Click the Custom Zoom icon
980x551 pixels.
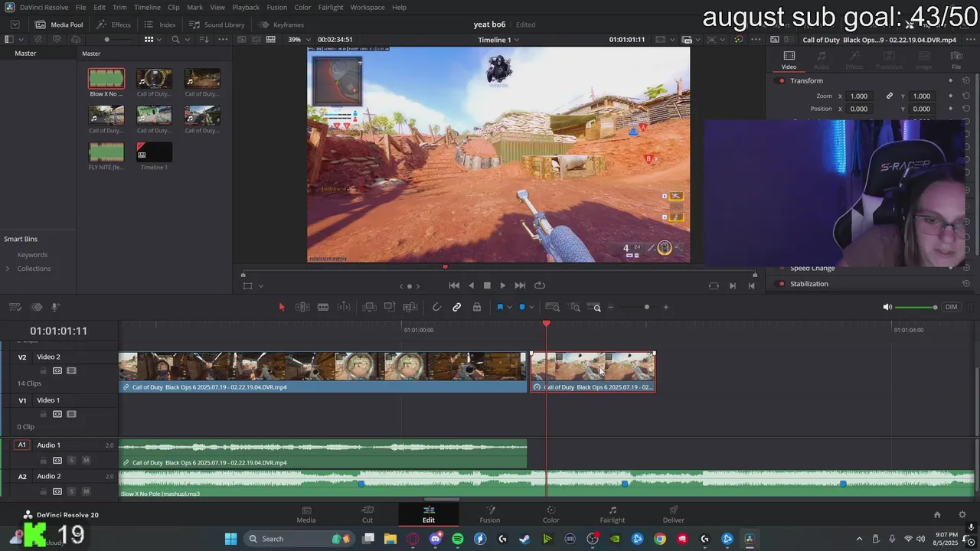596,307
